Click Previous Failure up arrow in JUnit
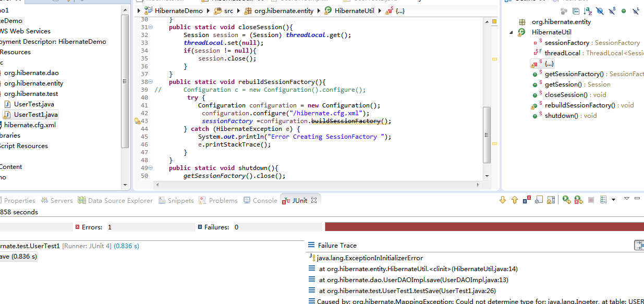This screenshot has width=644, height=304. 515,200
